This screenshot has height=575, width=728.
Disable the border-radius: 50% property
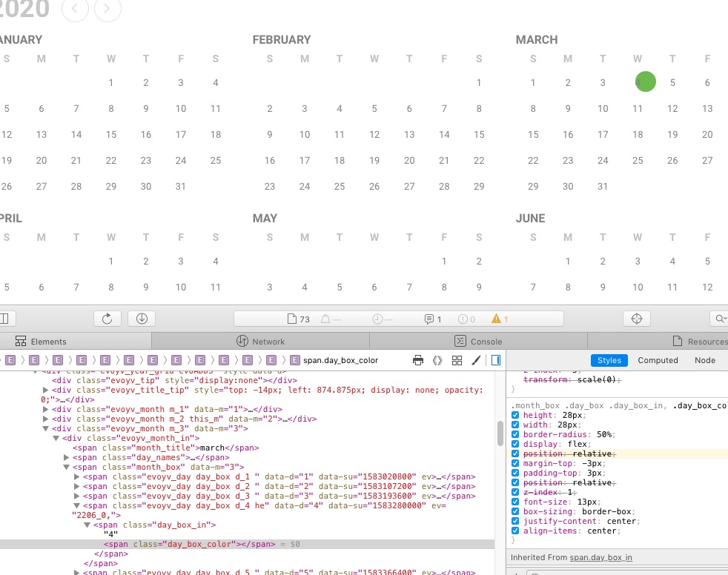516,434
